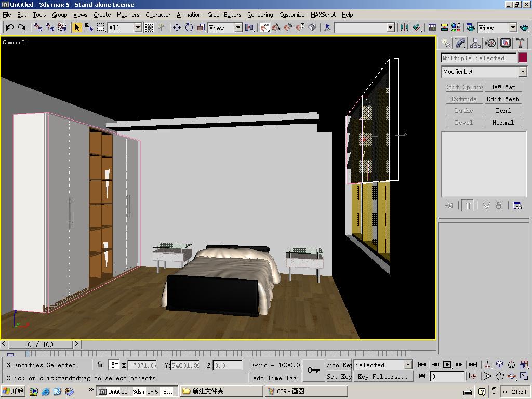The image size is (532, 399).
Task: Click the Orbit Camera viewport icon
Action: pyautogui.click(x=512, y=376)
